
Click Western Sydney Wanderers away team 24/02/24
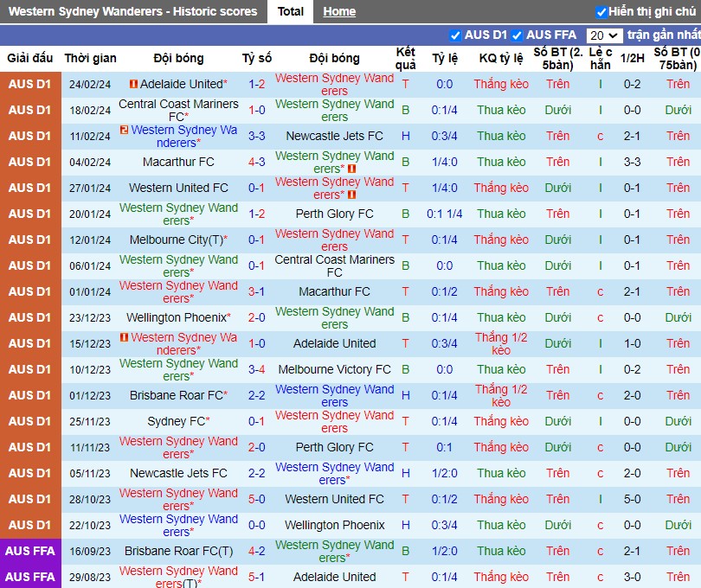[334, 84]
